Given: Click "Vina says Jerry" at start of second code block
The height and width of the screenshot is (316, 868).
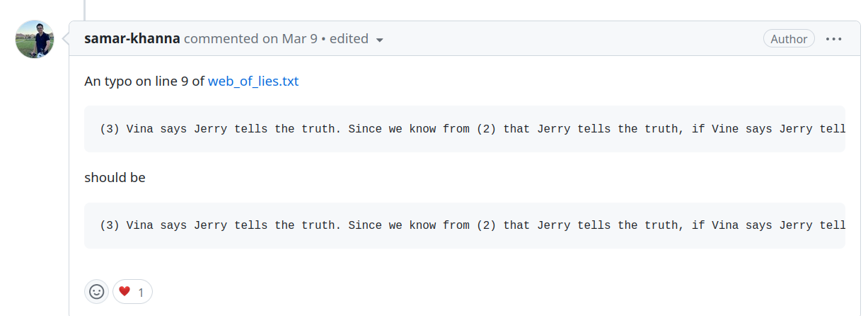Looking at the screenshot, I should tap(176, 225).
